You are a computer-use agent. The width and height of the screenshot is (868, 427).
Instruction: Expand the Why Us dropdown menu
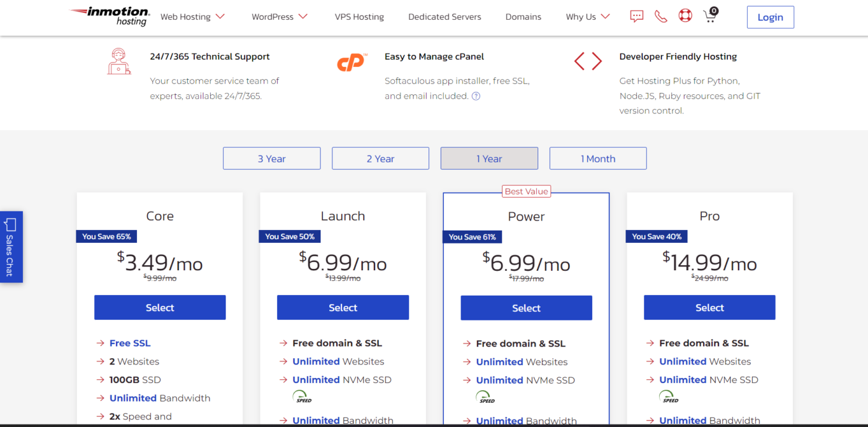pos(588,17)
